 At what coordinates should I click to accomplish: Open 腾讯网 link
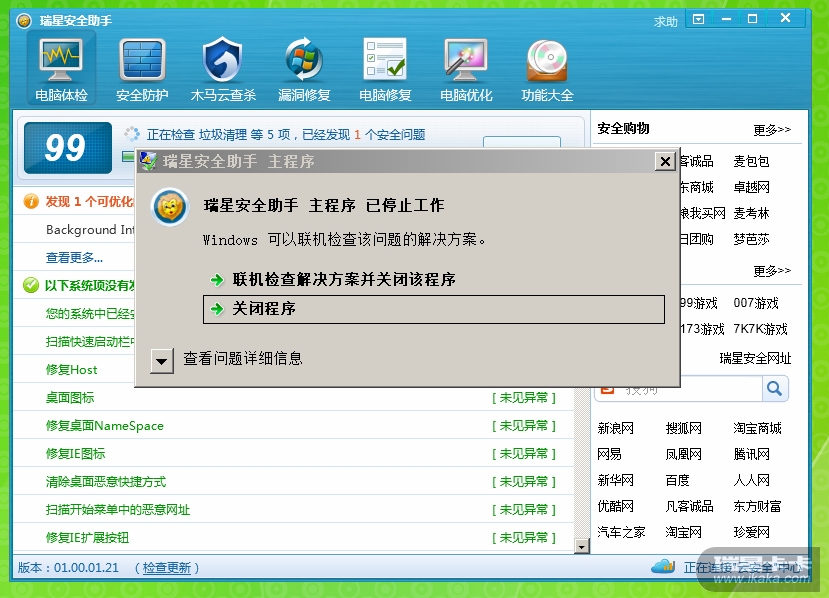[x=751, y=454]
